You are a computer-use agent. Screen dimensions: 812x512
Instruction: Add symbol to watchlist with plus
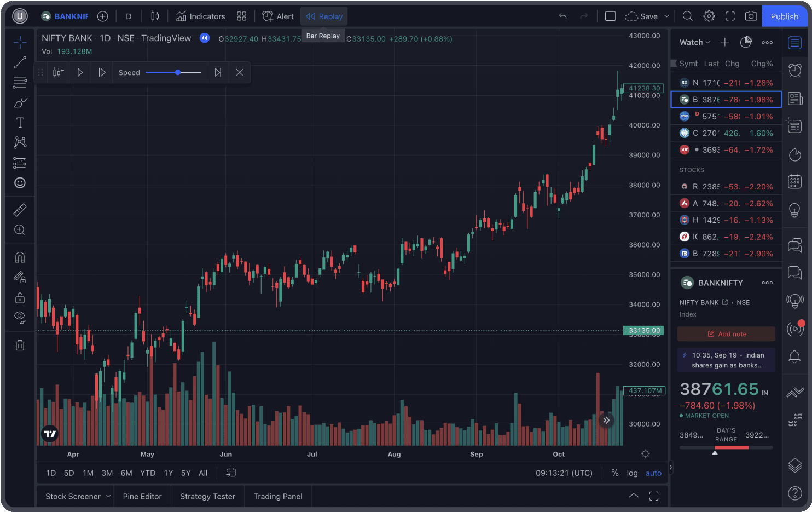click(x=725, y=42)
